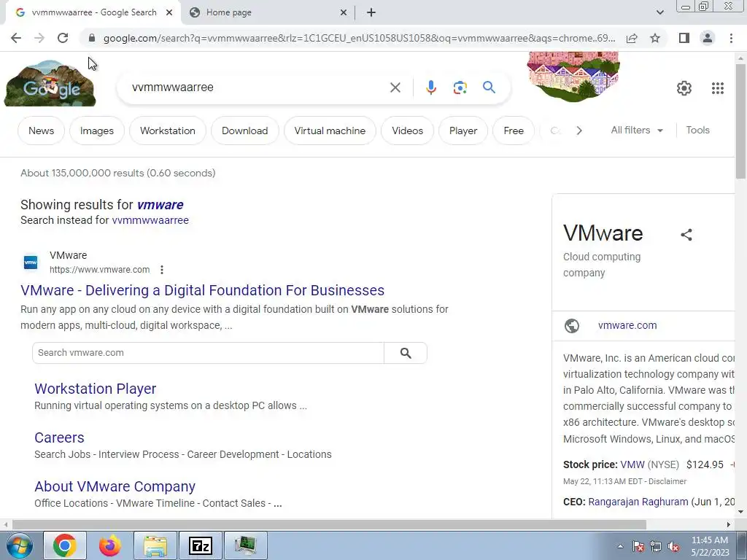The width and height of the screenshot is (747, 560).
Task: Share the VMware knowledge panel
Action: pos(686,235)
